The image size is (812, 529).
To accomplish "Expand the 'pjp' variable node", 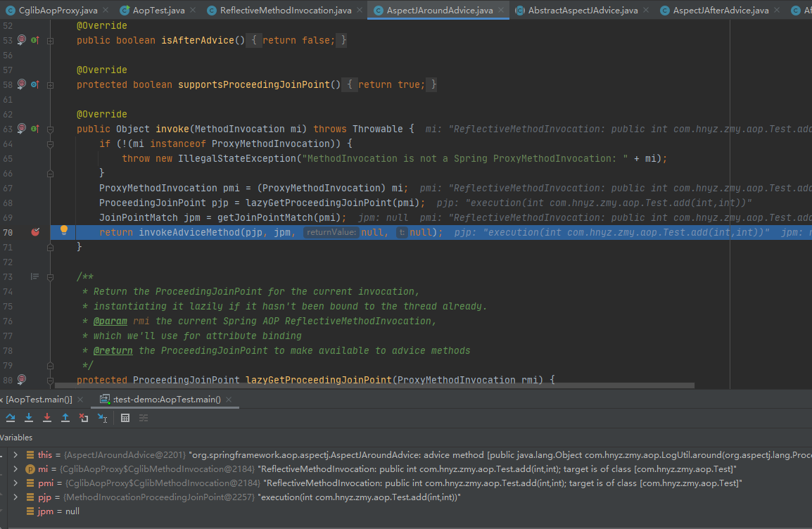I will [x=15, y=497].
